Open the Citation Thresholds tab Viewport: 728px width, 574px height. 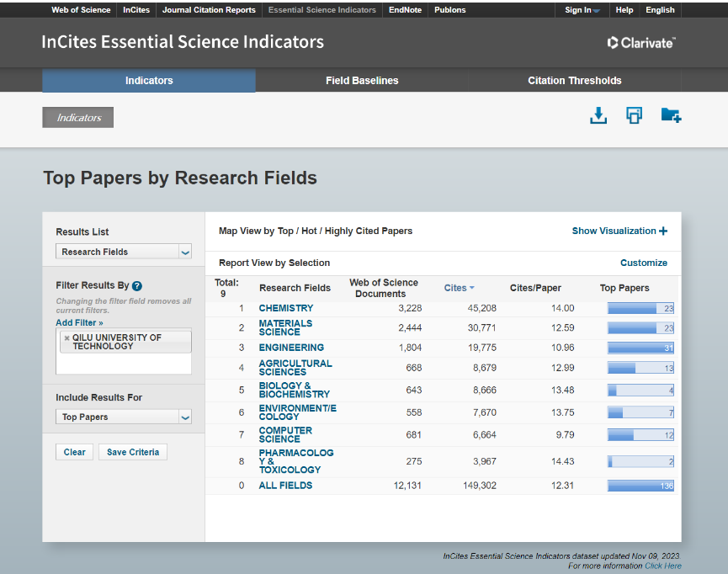point(574,81)
